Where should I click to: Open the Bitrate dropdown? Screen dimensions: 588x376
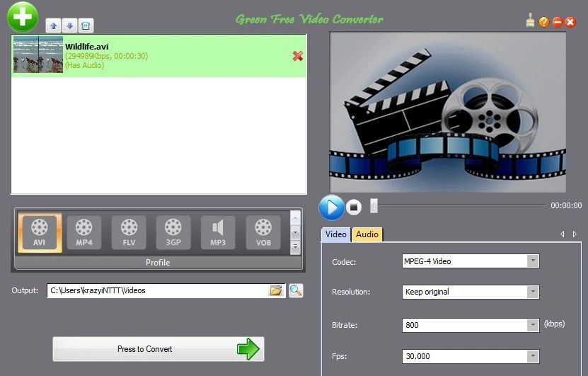(x=532, y=325)
